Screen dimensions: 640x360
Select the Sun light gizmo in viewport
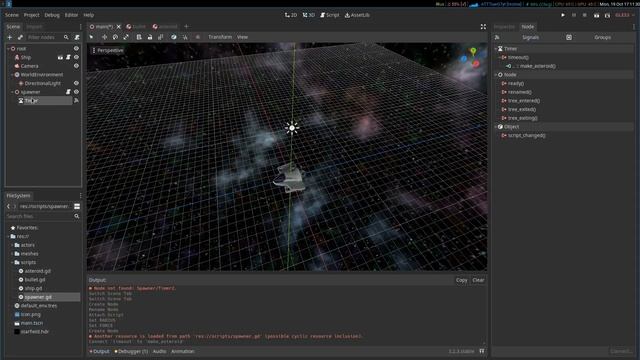[x=292, y=128]
